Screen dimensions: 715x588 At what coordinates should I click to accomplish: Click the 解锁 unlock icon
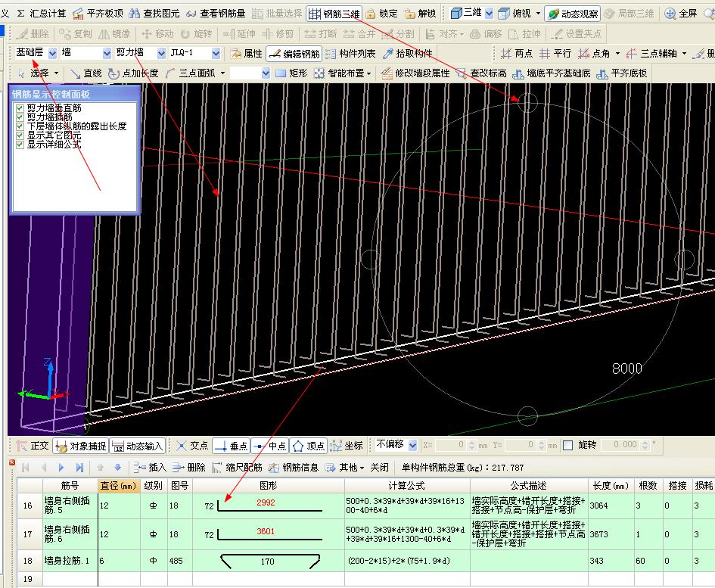pos(410,14)
